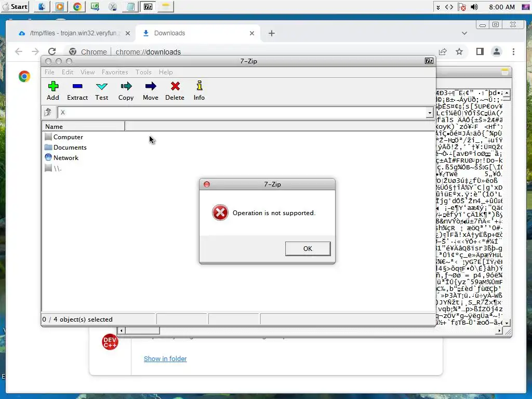Click the Dev-C++ download item icon
This screenshot has height=399, width=532.
tap(110, 342)
